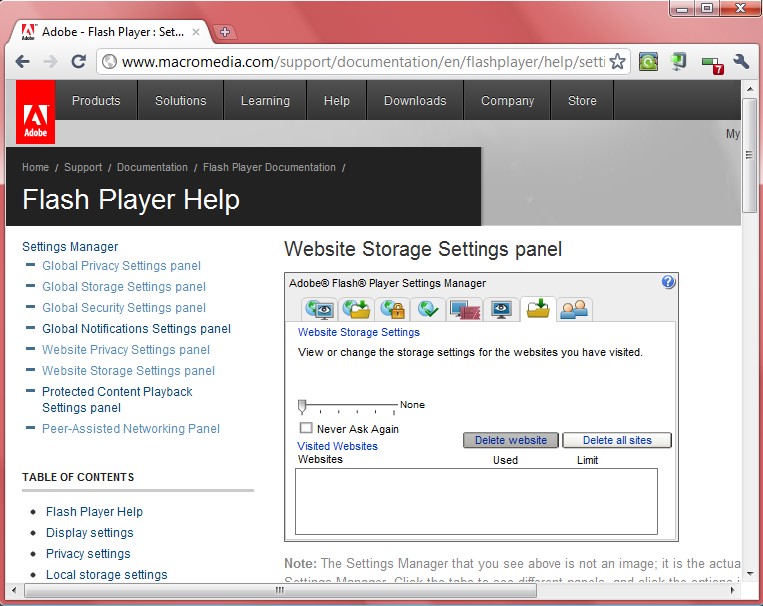
Task: Open the Solutions menu
Action: (181, 100)
